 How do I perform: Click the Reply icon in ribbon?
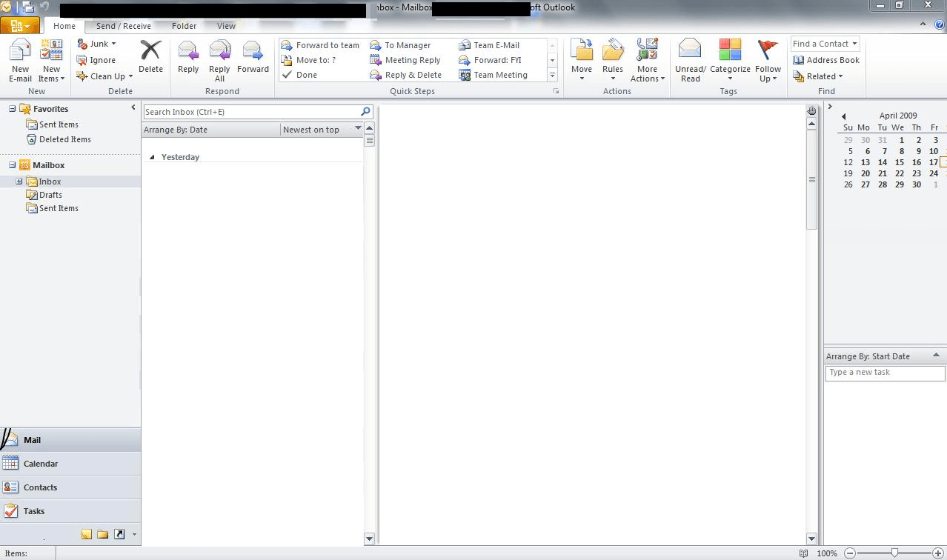pyautogui.click(x=188, y=52)
